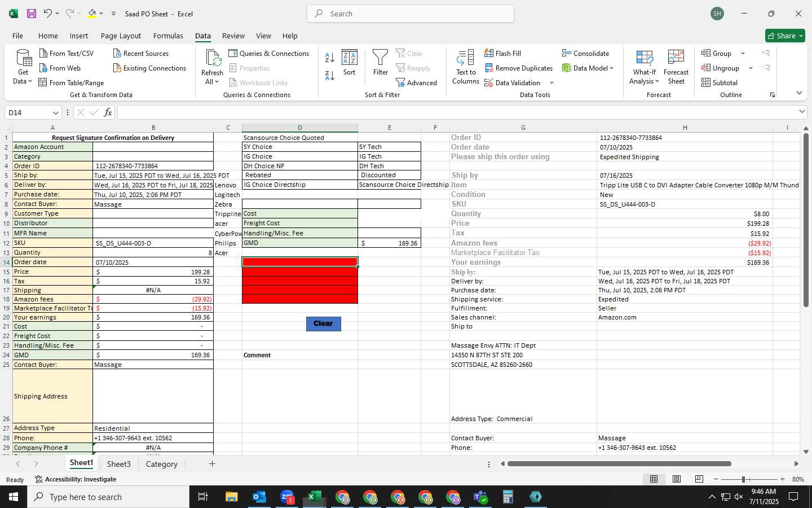This screenshot has height=508, width=812.
Task: Click the blue Clear button on the sheet
Action: click(x=323, y=323)
